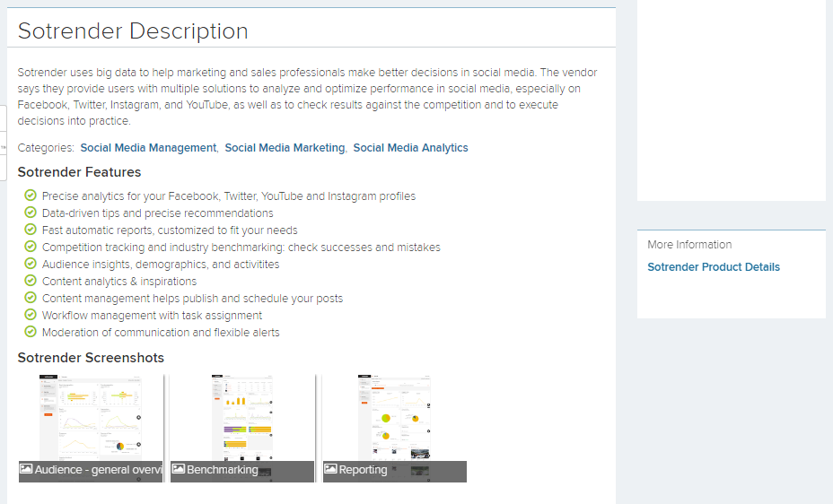Open Social Media Marketing category link
The image size is (833, 504).
click(285, 148)
